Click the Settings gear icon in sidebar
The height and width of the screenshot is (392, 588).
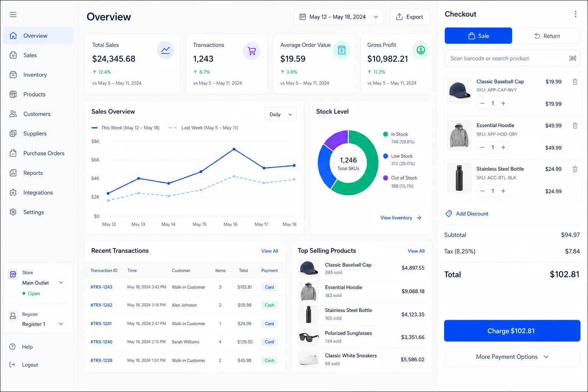pos(13,212)
